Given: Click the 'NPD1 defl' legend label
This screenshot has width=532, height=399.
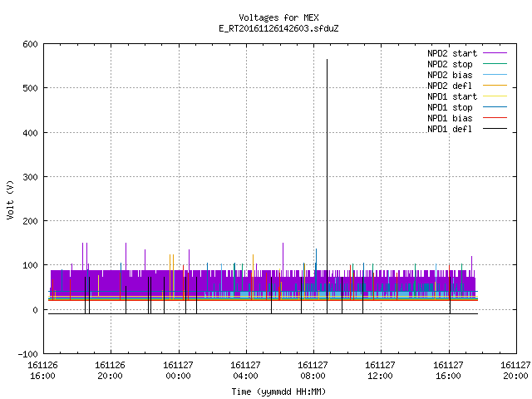Looking at the screenshot, I should pos(450,130).
